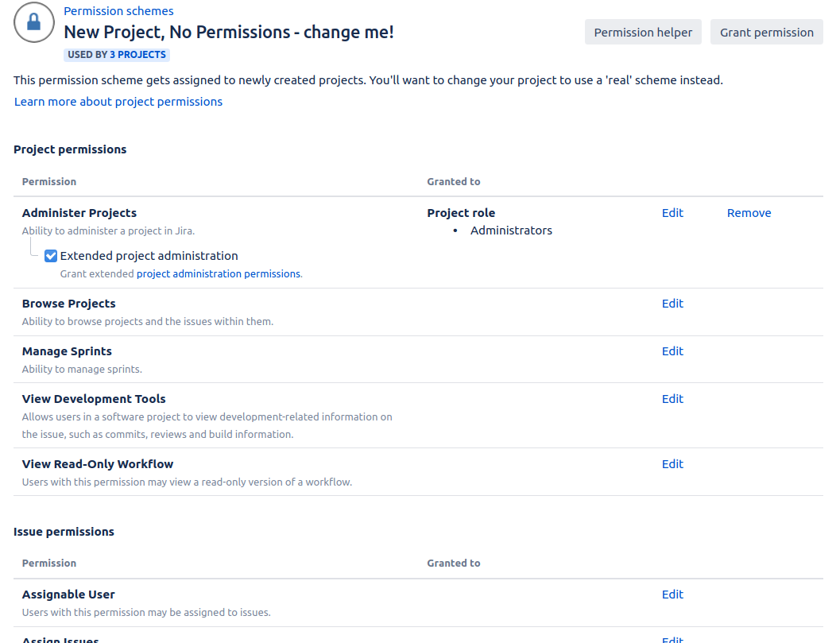Viewport: 840px width, 643px height.
Task: Click the Browse Projects permission name
Action: click(x=69, y=304)
